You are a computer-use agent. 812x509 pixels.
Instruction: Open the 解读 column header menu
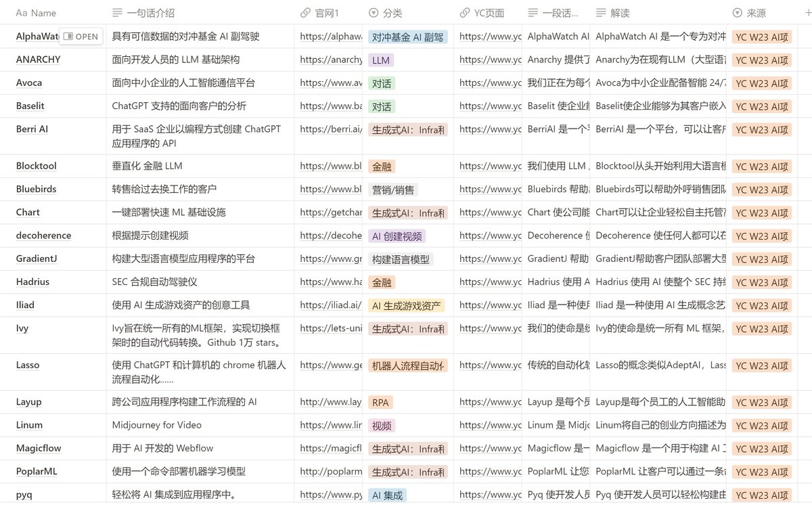pyautogui.click(x=613, y=13)
